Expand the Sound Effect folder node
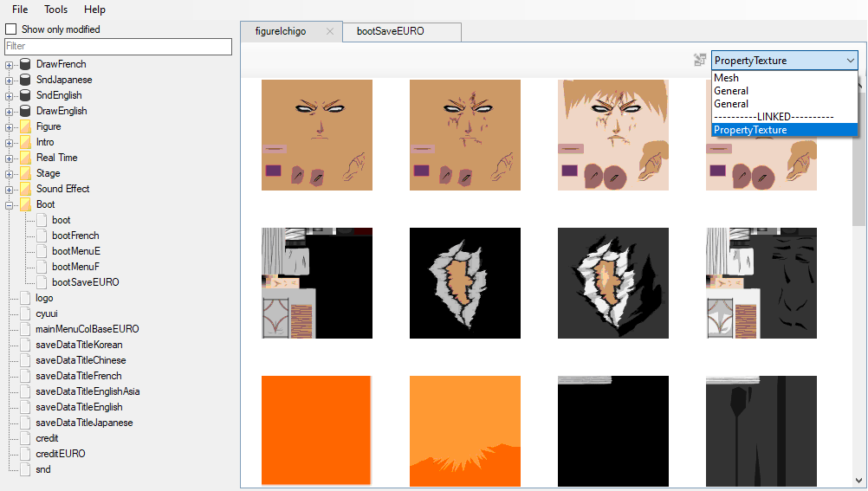This screenshot has width=868, height=491. (x=9, y=190)
